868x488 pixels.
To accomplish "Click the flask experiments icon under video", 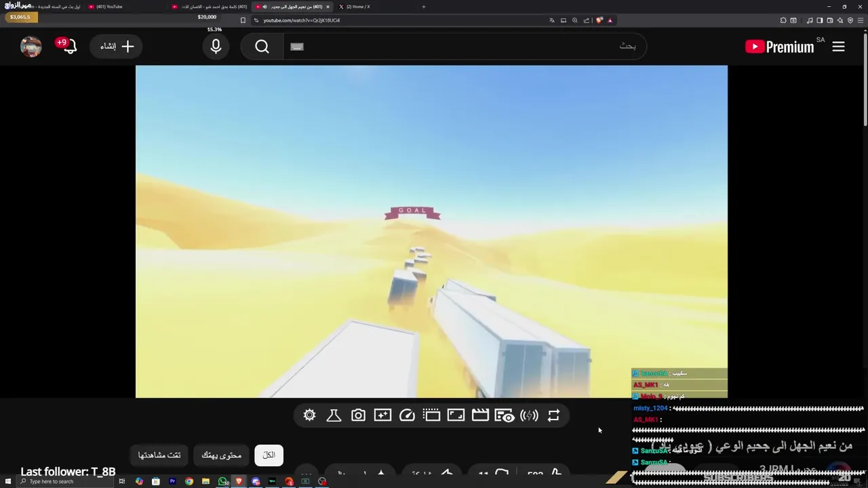I will coord(334,415).
